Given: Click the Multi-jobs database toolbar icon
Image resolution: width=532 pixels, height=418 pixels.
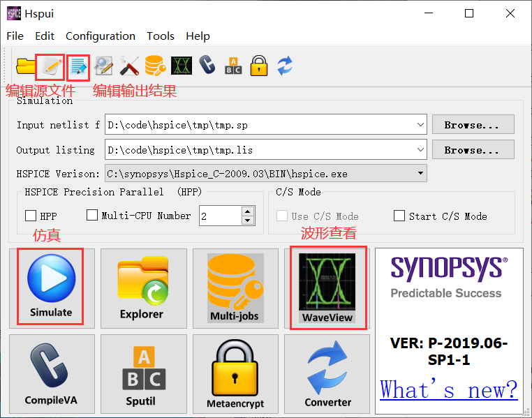Looking at the screenshot, I should point(155,66).
